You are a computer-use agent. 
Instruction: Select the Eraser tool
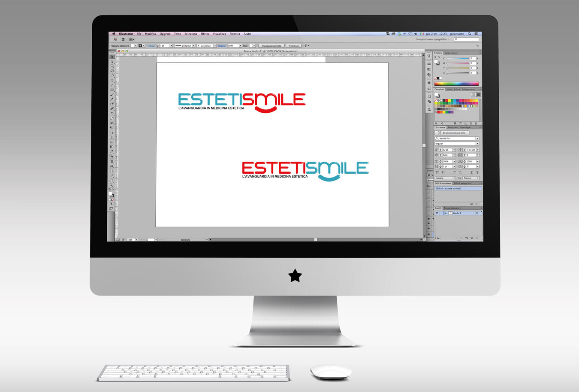coord(112,109)
